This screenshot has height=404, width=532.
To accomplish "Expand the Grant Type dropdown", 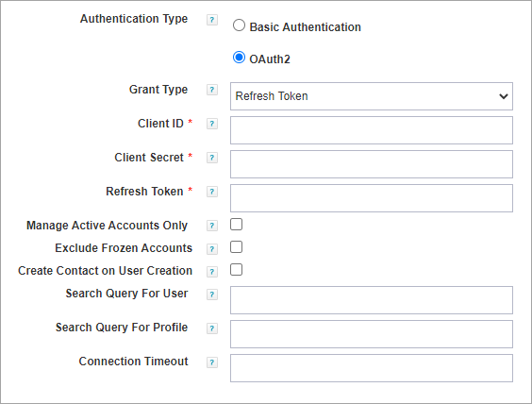I will 372,96.
